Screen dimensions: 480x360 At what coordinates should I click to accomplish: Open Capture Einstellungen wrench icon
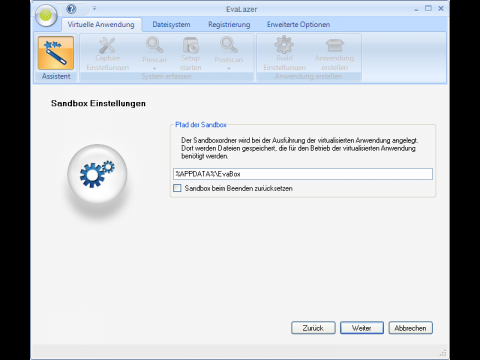pos(107,45)
